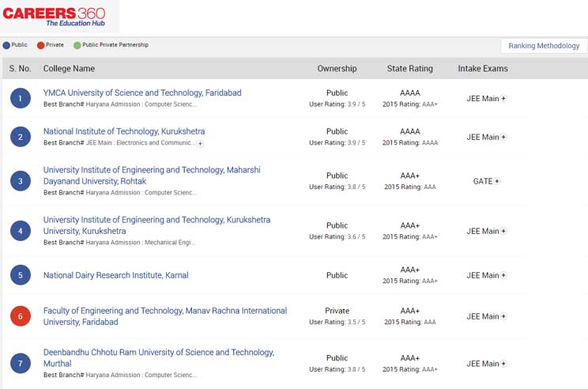Open the Careers360 logo home link
Image resolution: width=588 pixels, height=389 pixels.
pyautogui.click(x=54, y=17)
